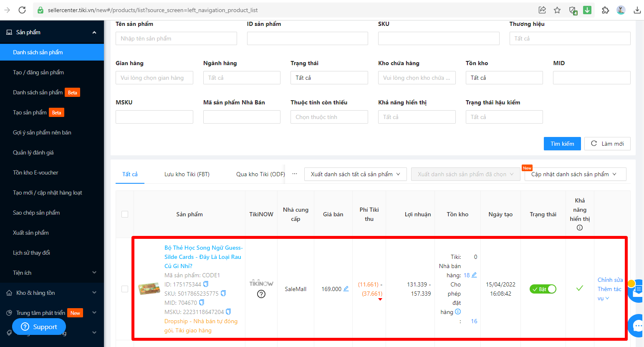The height and width of the screenshot is (347, 644).
Task: Open browser extensions puzzle icon
Action: coord(605,10)
